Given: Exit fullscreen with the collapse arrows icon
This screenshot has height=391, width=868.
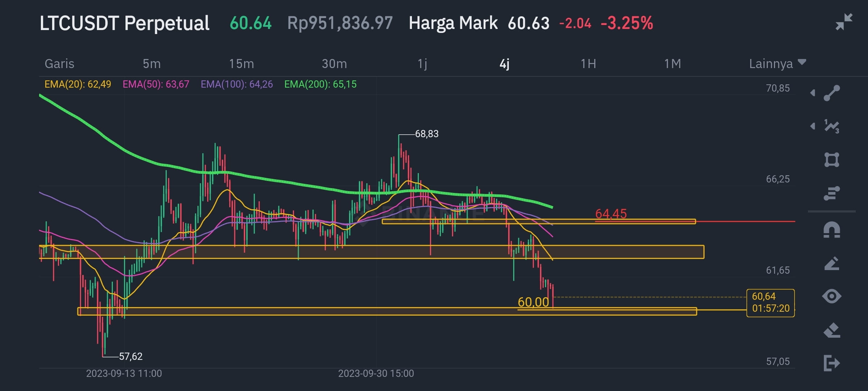Looking at the screenshot, I should pos(844,22).
